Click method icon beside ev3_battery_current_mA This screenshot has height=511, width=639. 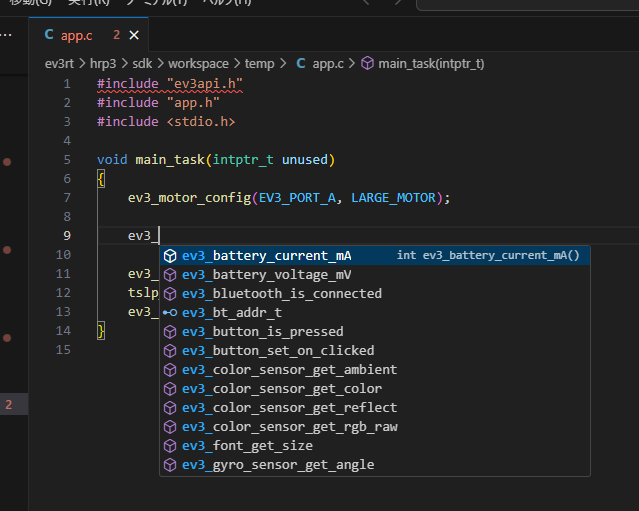pos(170,256)
